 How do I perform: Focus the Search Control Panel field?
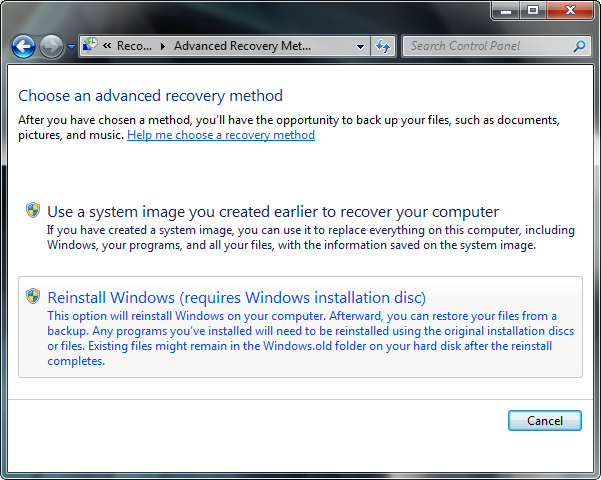click(x=497, y=46)
